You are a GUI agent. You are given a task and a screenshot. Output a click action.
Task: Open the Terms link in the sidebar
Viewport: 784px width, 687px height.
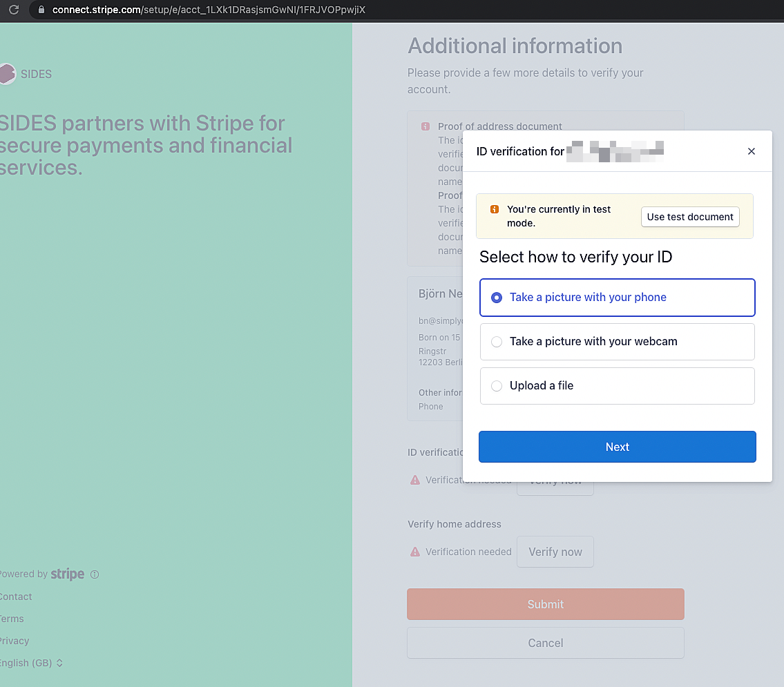point(12,619)
